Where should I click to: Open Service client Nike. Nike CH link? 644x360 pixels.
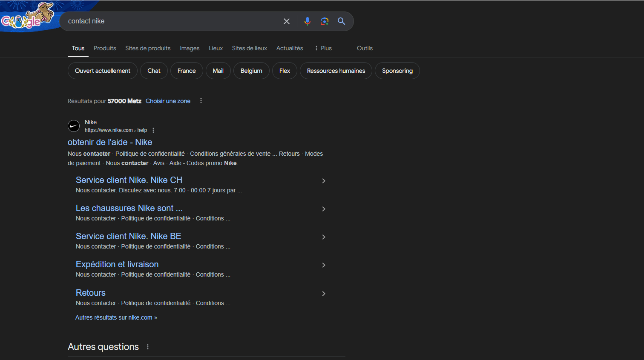[129, 180]
